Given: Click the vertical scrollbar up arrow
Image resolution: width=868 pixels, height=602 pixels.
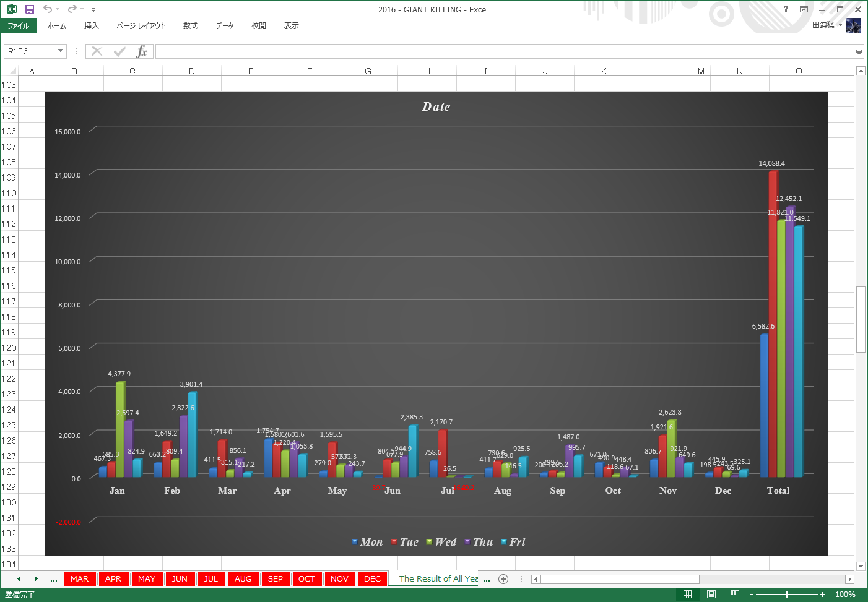Looking at the screenshot, I should [x=861, y=71].
